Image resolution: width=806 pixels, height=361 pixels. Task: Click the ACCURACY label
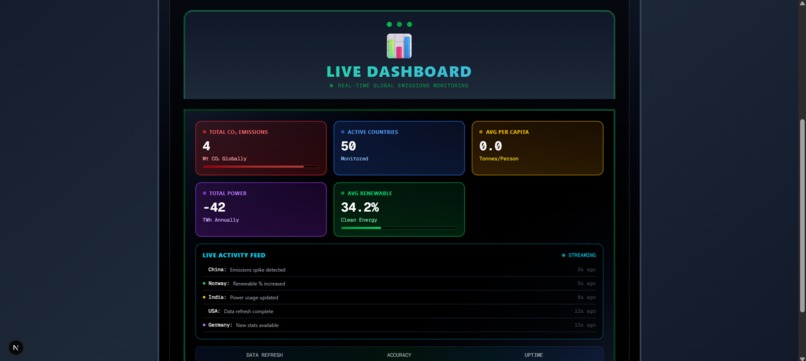coord(399,355)
